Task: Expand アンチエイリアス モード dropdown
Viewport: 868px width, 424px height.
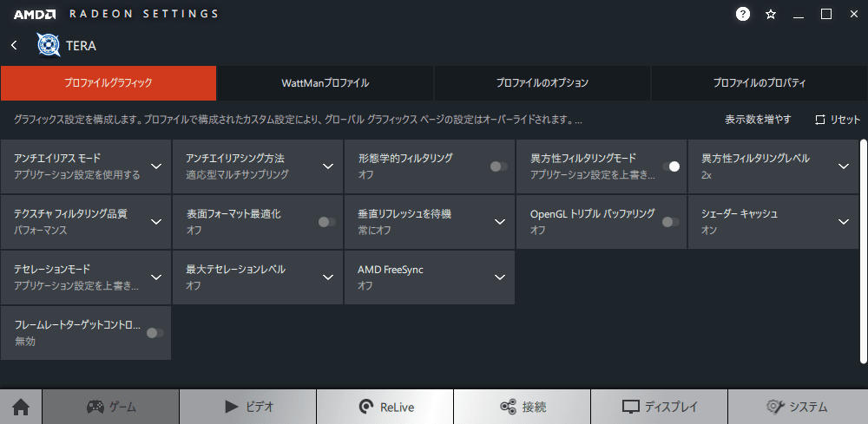Action: tap(156, 166)
